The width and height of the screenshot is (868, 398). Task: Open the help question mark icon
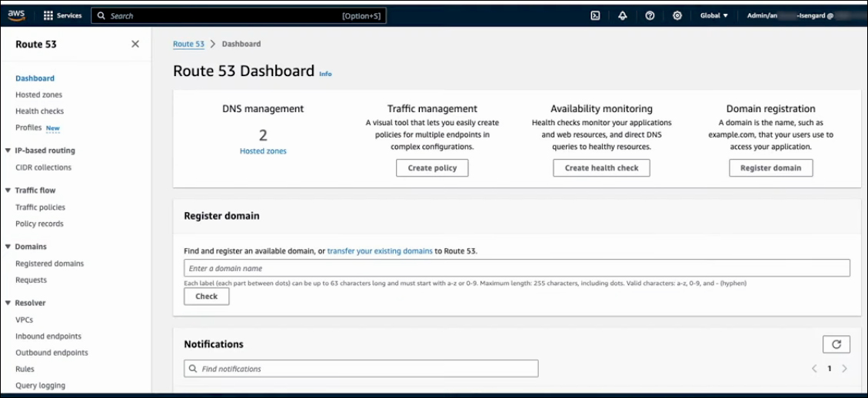click(x=650, y=15)
